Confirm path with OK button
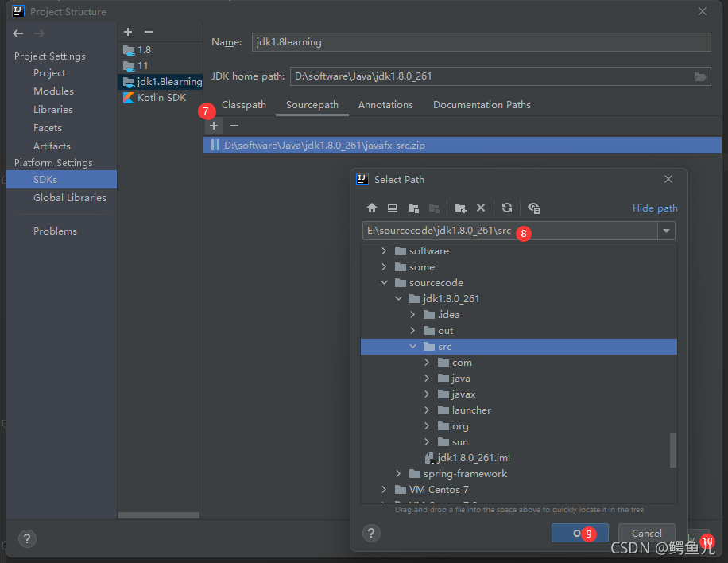 (x=580, y=534)
